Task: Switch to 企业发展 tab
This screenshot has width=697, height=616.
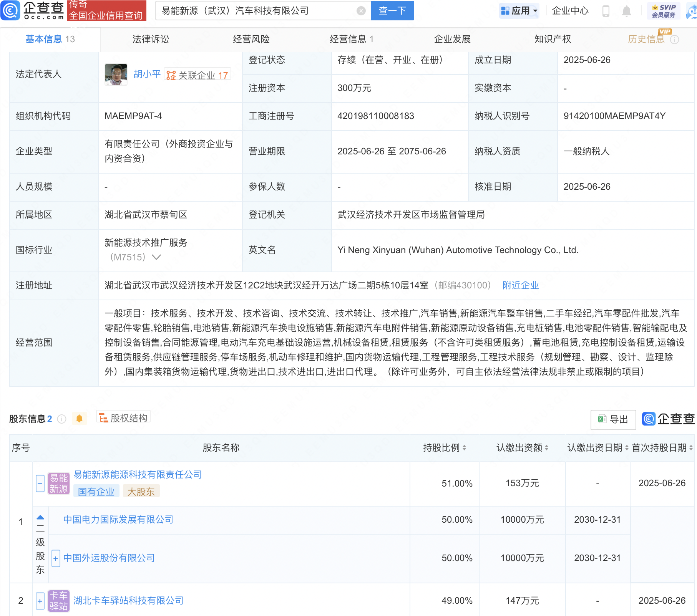Action: click(452, 39)
